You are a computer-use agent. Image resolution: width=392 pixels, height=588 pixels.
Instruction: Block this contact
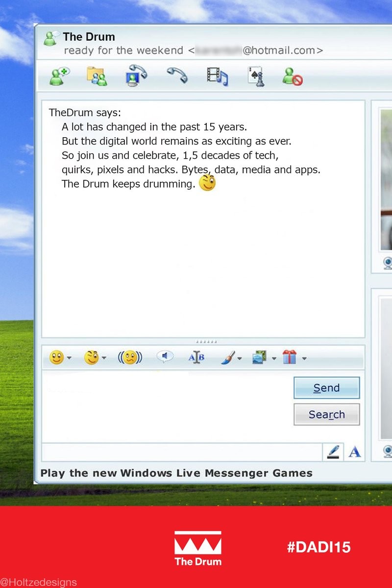coord(293,76)
